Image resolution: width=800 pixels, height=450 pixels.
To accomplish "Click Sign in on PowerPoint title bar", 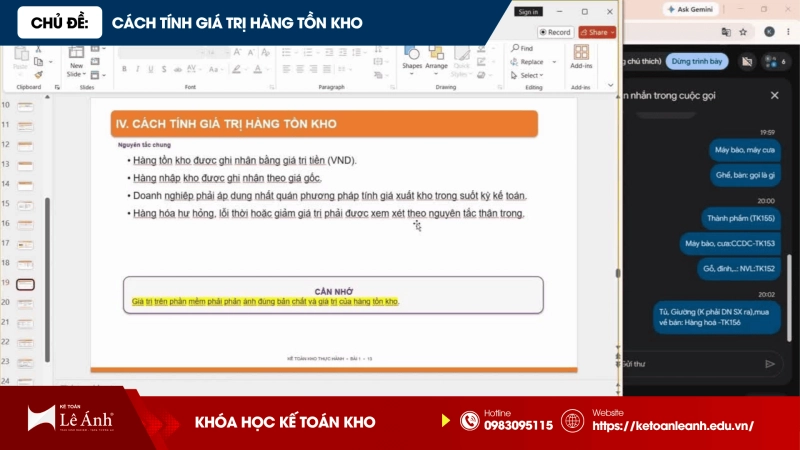I will point(528,12).
